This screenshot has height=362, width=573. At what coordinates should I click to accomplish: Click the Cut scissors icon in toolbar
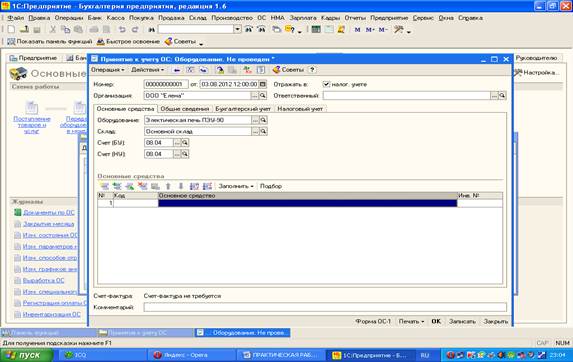(53, 30)
